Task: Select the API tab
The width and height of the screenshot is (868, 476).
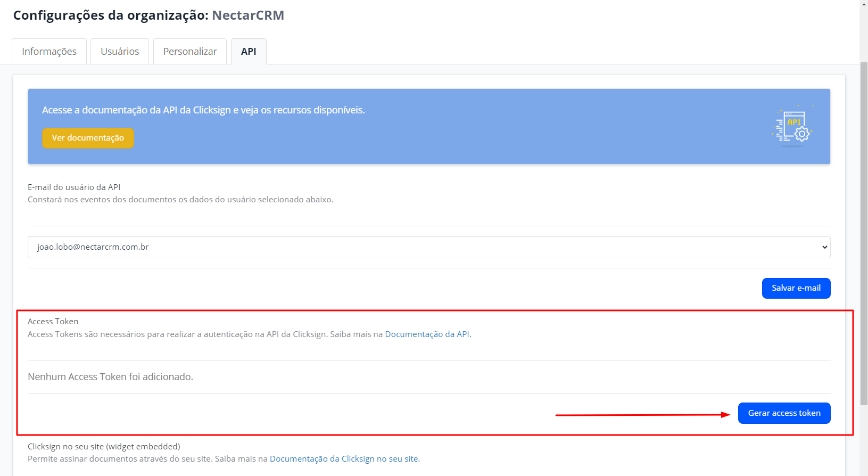Action: (x=249, y=51)
